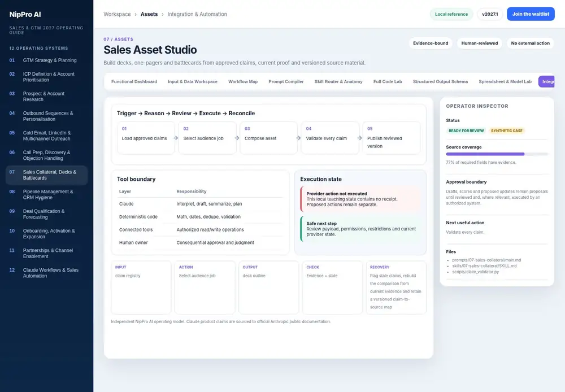Click the v2027.1 version badge
The height and width of the screenshot is (392, 565).
pyautogui.click(x=490, y=14)
